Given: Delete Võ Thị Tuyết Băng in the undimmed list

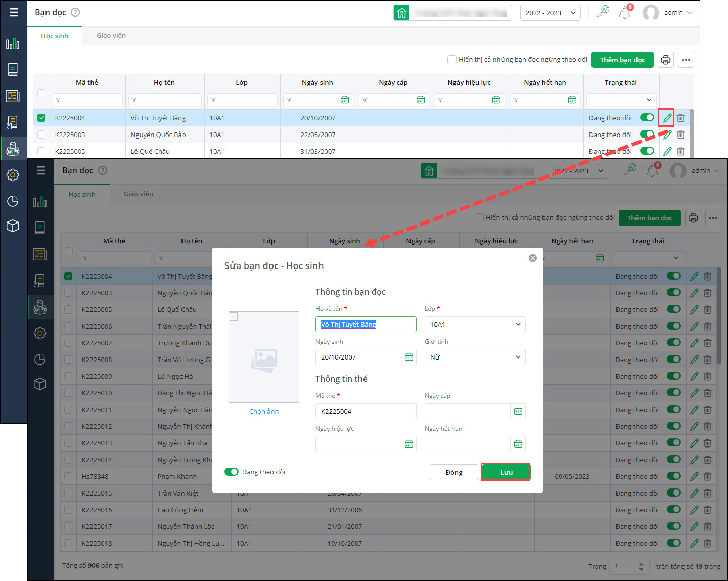Looking at the screenshot, I should pos(681,118).
